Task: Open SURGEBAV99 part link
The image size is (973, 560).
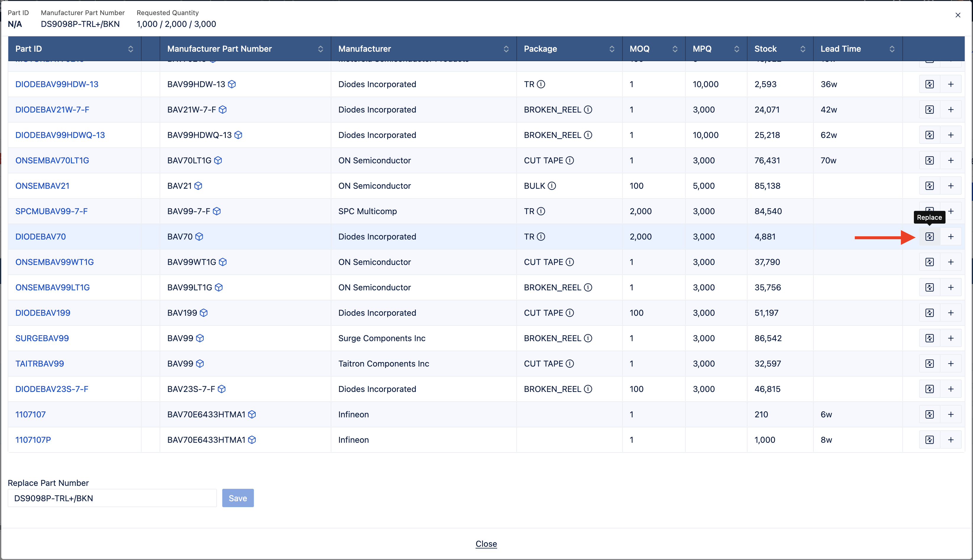Action: (x=42, y=338)
